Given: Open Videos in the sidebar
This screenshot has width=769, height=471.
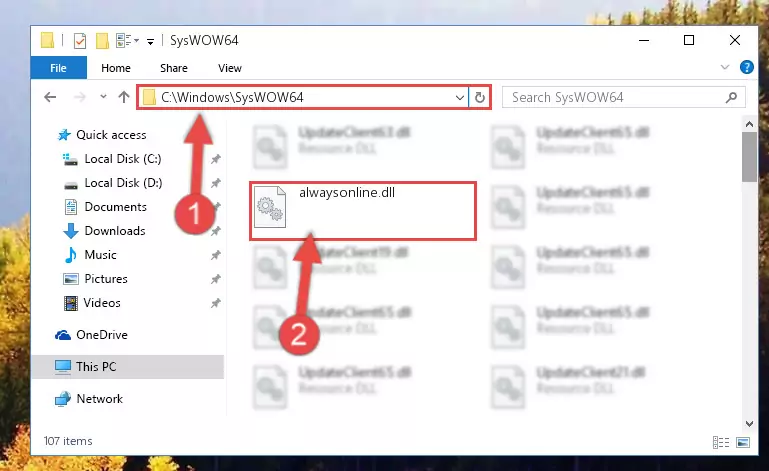Looking at the screenshot, I should (102, 303).
